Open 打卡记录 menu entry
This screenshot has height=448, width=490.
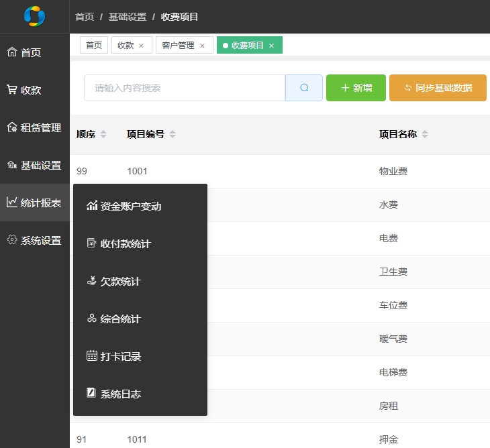[121, 357]
